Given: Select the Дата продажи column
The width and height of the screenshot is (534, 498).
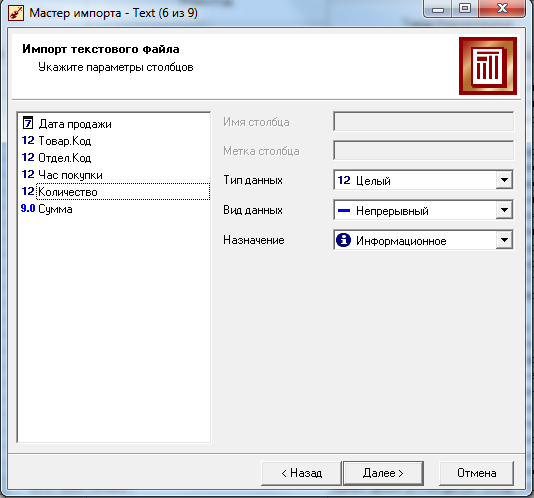Looking at the screenshot, I should (x=75, y=124).
